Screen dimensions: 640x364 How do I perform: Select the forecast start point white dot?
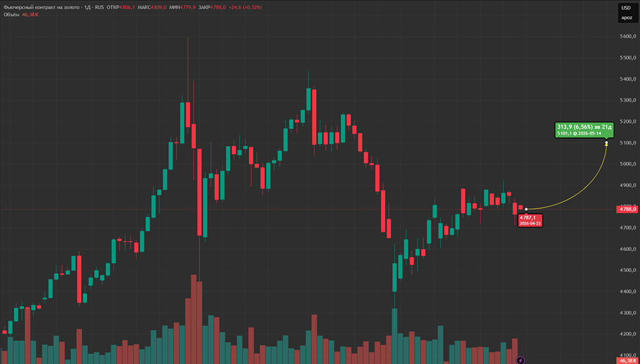526,209
